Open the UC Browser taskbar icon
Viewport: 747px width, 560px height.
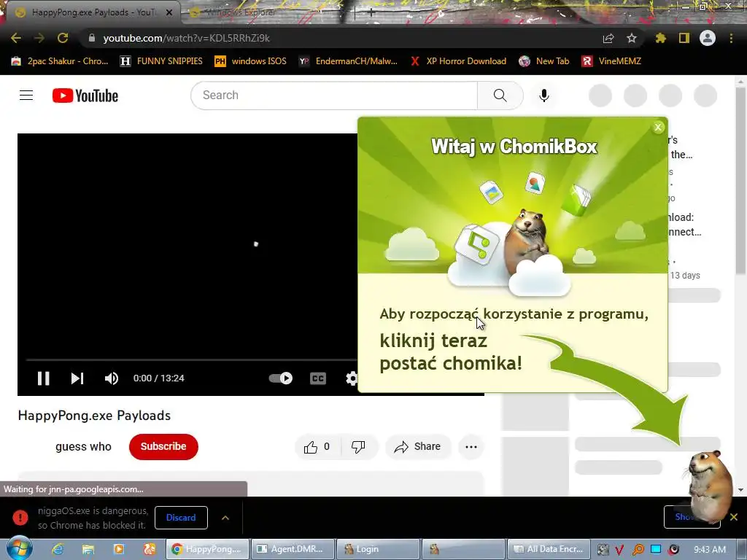149,549
